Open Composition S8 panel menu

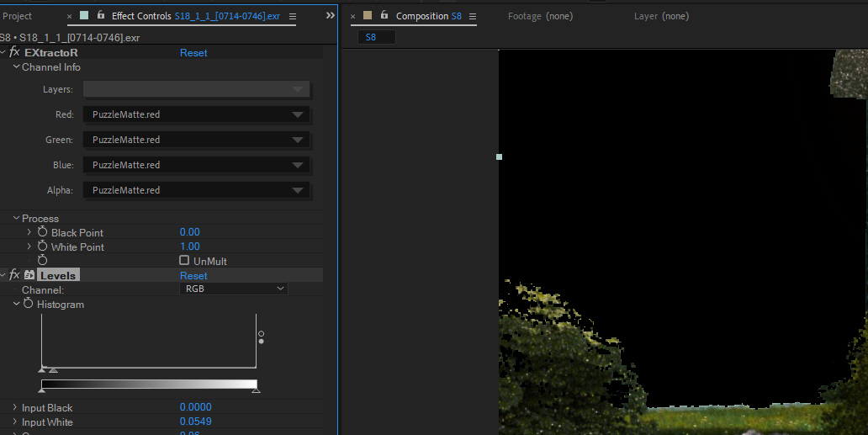coord(472,17)
